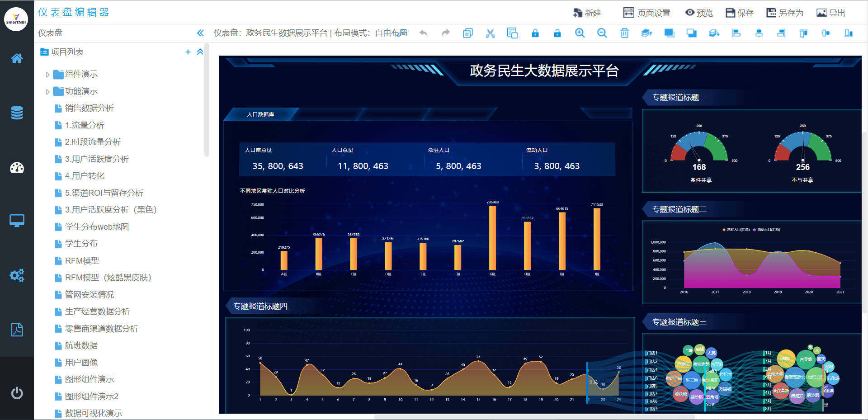Click 预览 to preview the dashboard
The width and height of the screenshot is (868, 420).
click(699, 13)
